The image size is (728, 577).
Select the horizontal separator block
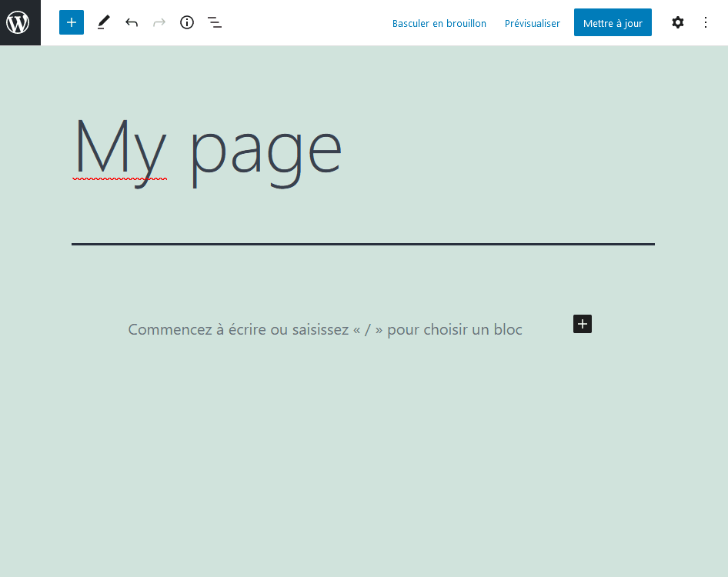coord(362,244)
